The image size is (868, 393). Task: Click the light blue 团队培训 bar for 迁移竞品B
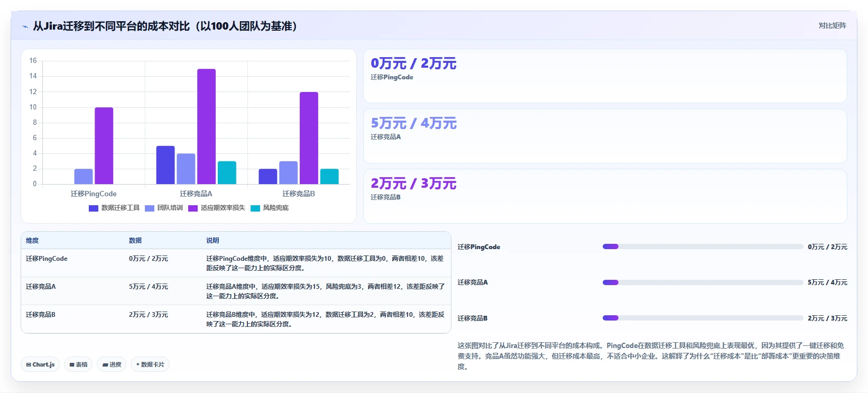point(289,172)
